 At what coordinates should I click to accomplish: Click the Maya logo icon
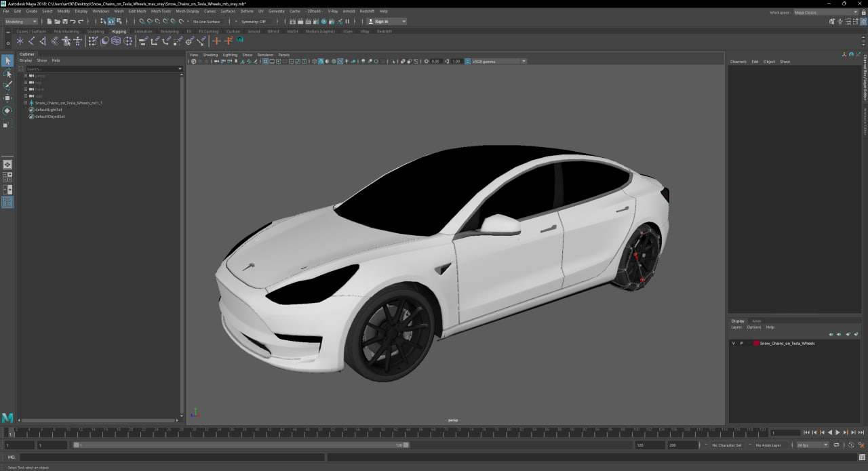[7, 418]
